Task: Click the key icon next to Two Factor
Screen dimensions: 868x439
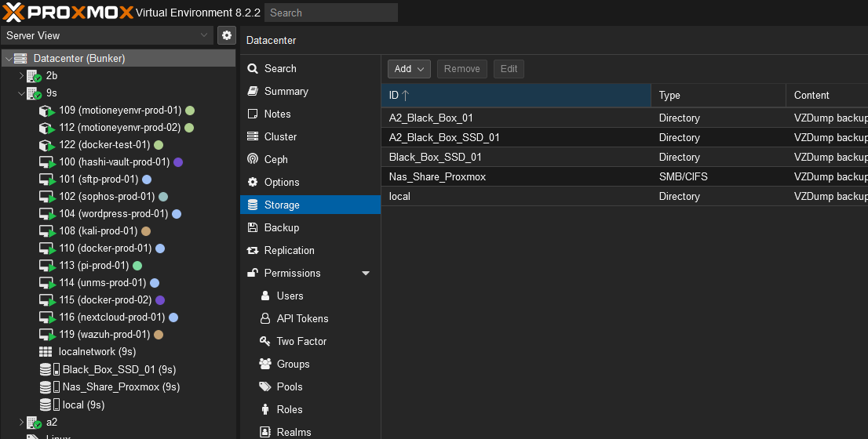Action: click(265, 341)
